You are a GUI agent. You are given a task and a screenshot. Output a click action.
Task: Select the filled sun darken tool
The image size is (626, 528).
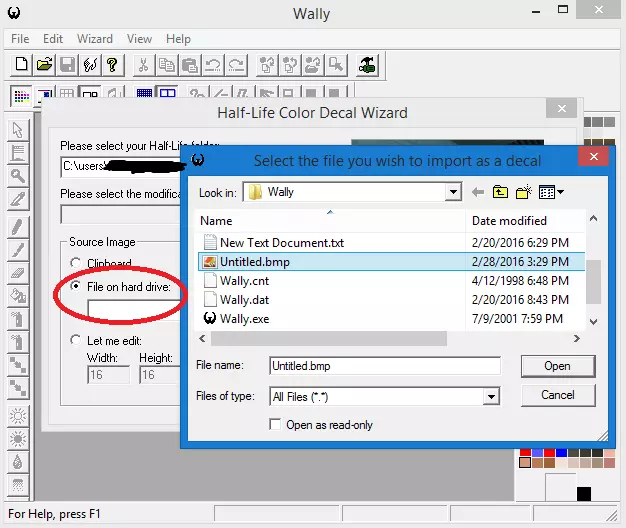point(18,439)
